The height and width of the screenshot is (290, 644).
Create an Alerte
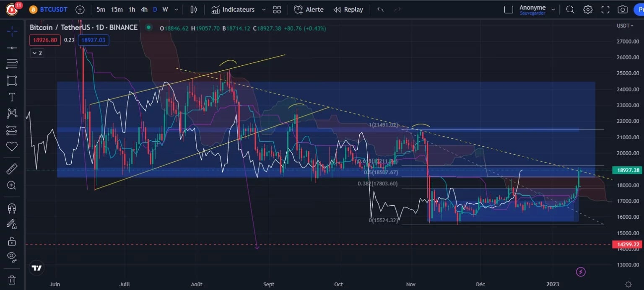(309, 10)
